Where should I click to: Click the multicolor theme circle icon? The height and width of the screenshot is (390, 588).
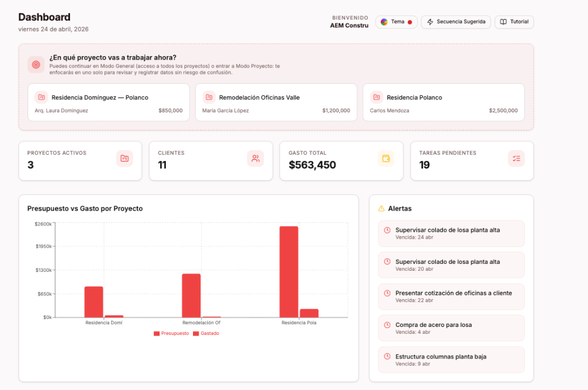(x=384, y=22)
